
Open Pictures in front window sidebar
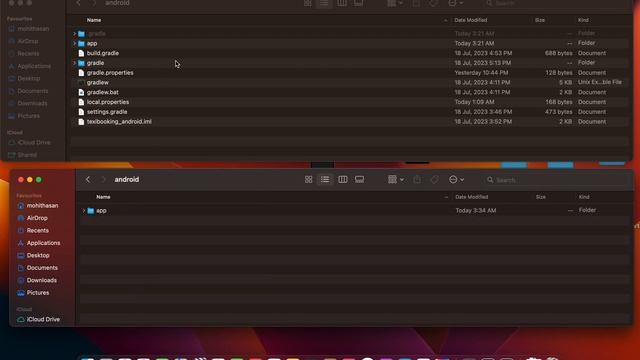(33, 293)
